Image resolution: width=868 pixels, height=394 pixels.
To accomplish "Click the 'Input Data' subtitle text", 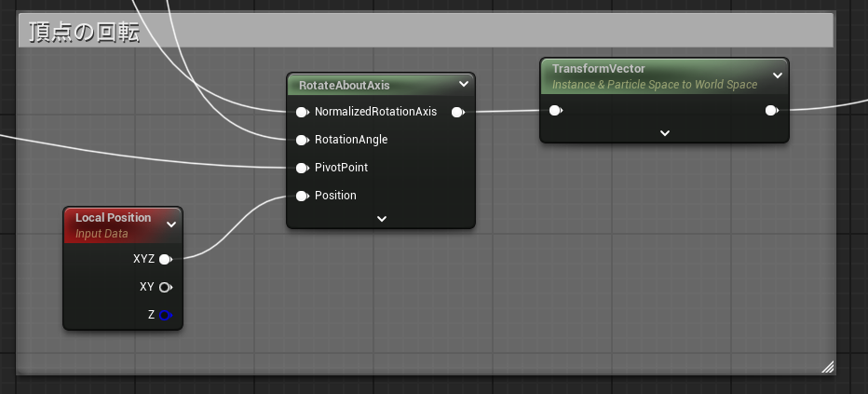I will [x=102, y=234].
